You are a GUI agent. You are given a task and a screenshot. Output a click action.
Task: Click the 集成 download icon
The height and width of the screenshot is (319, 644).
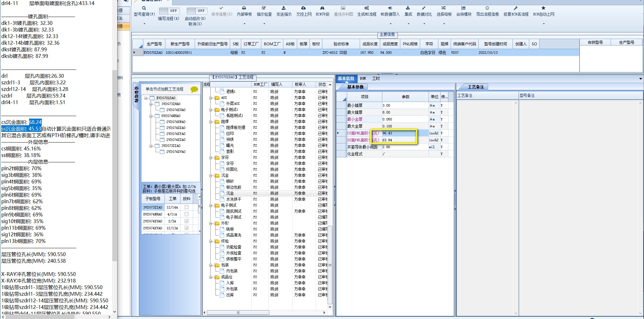(408, 8)
